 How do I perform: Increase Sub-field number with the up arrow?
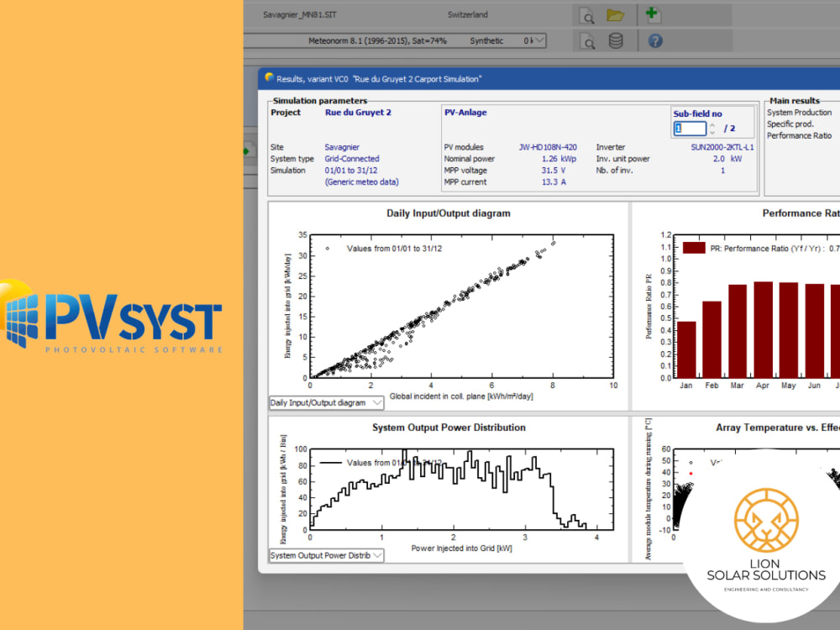pyautogui.click(x=711, y=124)
